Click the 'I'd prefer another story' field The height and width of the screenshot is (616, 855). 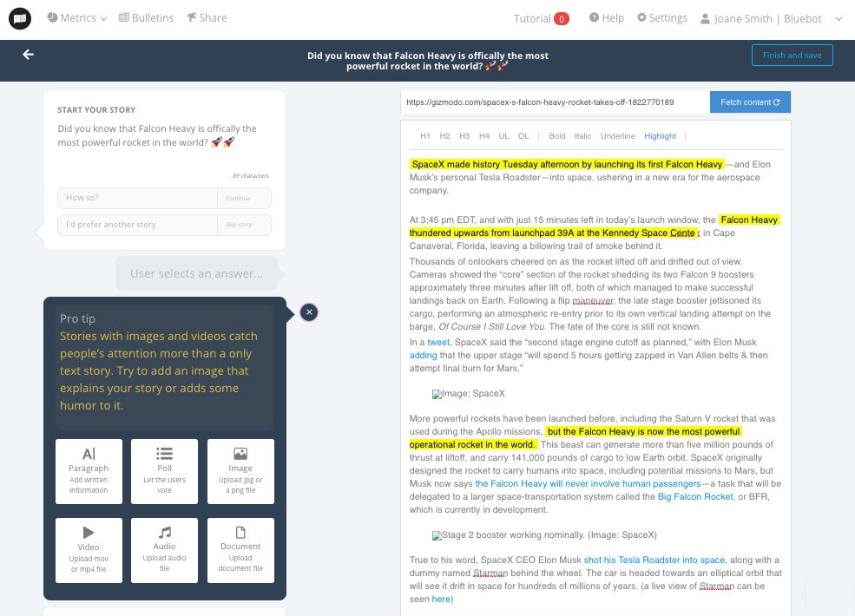(137, 225)
